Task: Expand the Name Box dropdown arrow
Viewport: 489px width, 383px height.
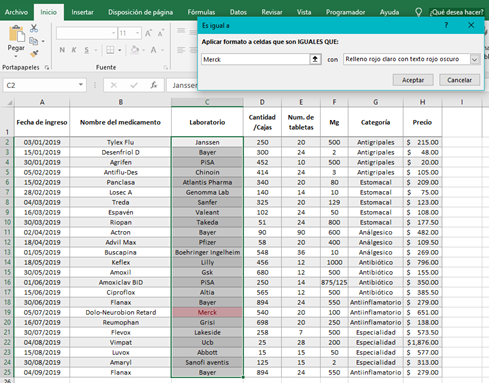Action: tap(80, 85)
